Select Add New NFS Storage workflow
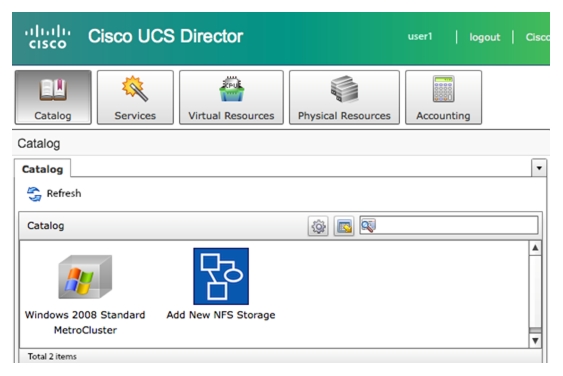This screenshot has height=376, width=563. [x=221, y=284]
